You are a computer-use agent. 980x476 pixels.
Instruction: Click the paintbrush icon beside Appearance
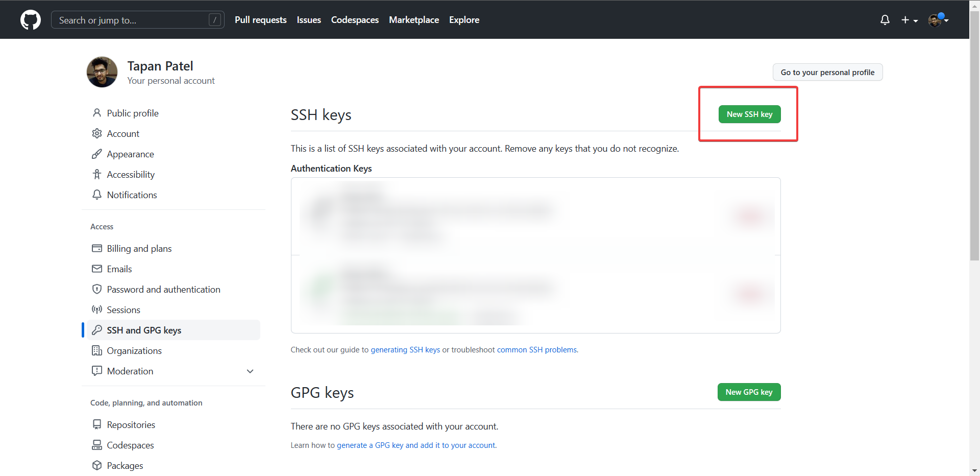coord(97,154)
